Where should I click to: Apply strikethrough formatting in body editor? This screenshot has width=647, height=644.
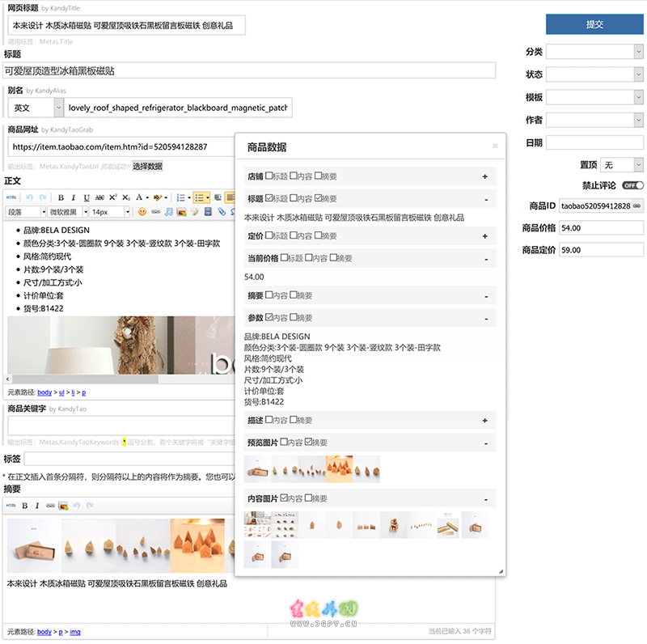click(x=99, y=197)
